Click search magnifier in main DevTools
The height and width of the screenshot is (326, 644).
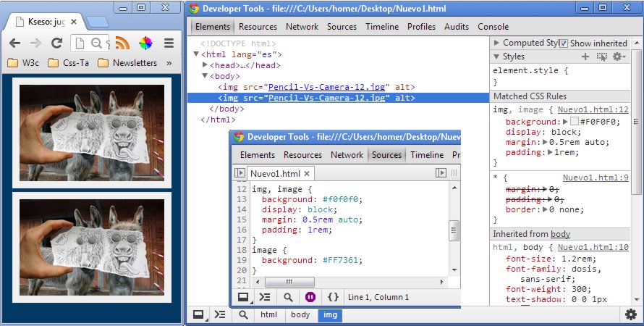coord(243,315)
